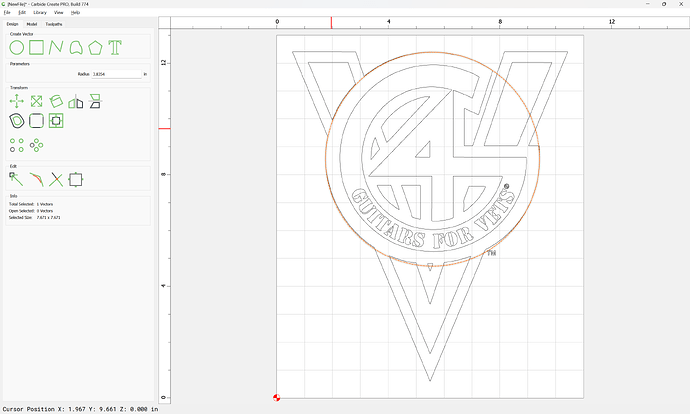
Task: Open the Library menu
Action: pyautogui.click(x=40, y=12)
